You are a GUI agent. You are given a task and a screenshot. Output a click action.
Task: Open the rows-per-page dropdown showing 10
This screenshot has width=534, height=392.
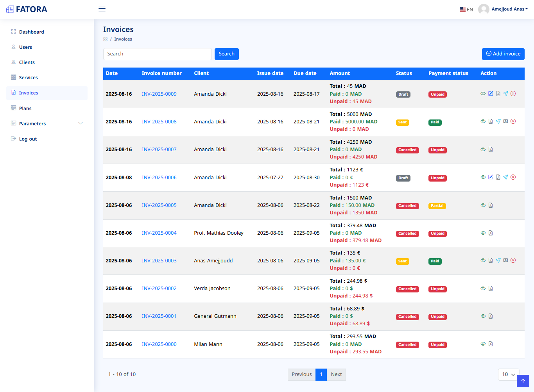pos(508,374)
